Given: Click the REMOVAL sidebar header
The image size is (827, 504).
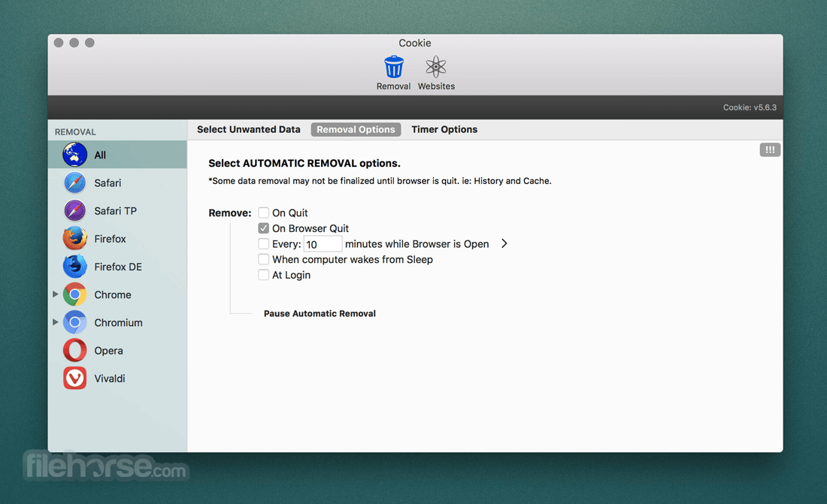Looking at the screenshot, I should pos(75,131).
